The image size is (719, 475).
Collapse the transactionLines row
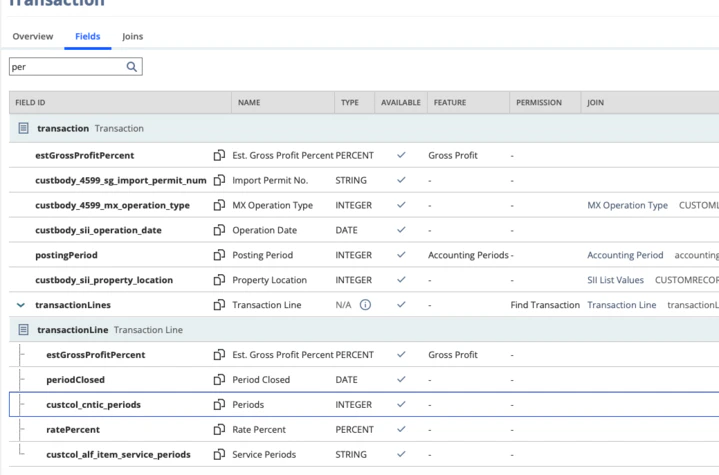(21, 305)
